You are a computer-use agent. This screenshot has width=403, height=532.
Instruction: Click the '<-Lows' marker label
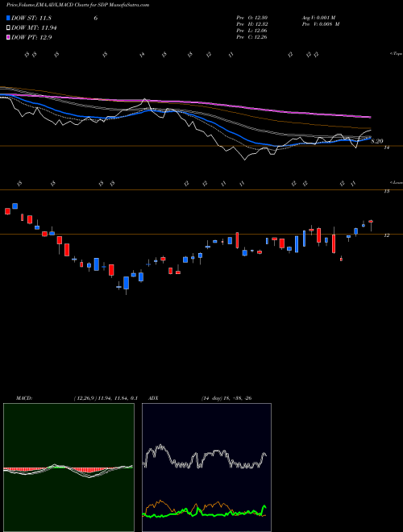coord(397,182)
